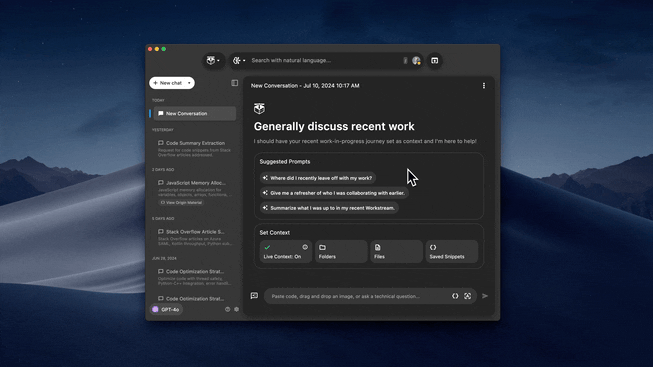
Task: Add Folders as context
Action: pos(341,252)
